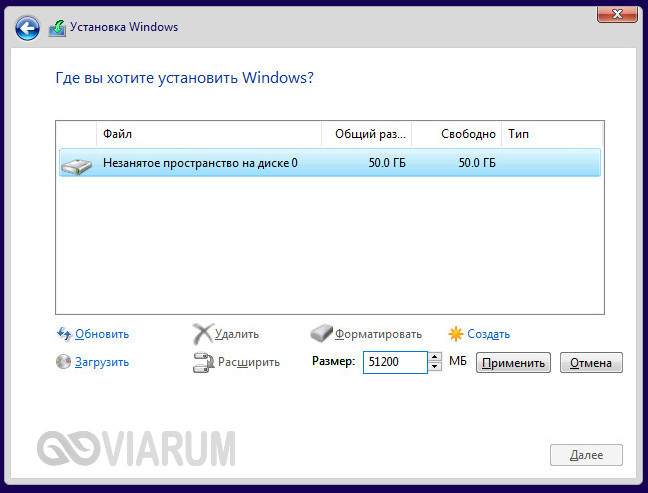Image resolution: width=648 pixels, height=493 pixels.
Task: Sort by the Свободно column header
Action: click(457, 134)
